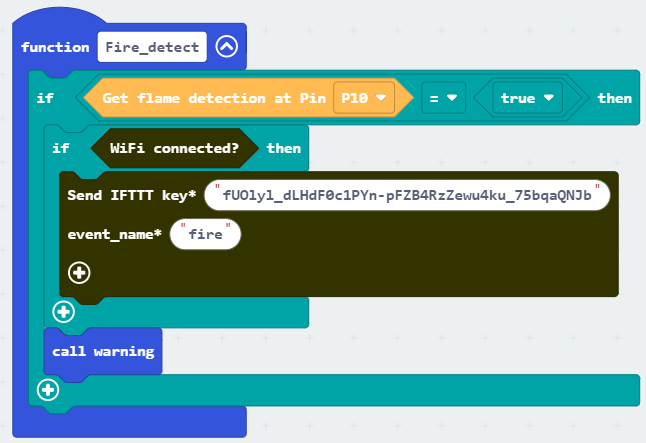The image size is (646, 443).
Task: Select the inner if keyword before WiFi connected
Action: click(x=61, y=148)
